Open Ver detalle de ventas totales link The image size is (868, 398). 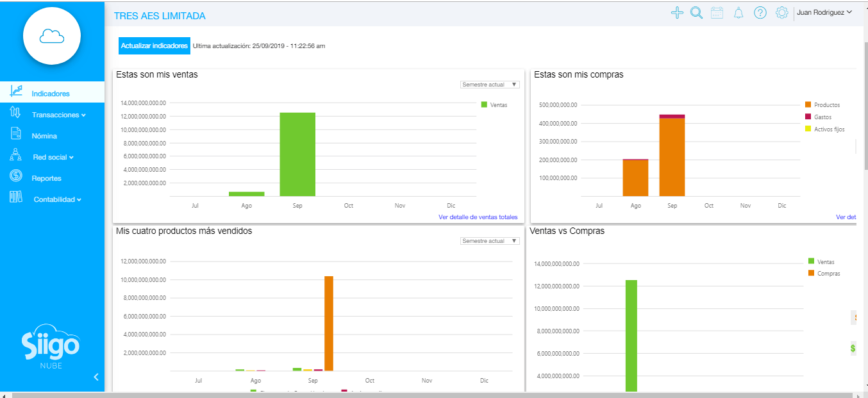pyautogui.click(x=478, y=217)
